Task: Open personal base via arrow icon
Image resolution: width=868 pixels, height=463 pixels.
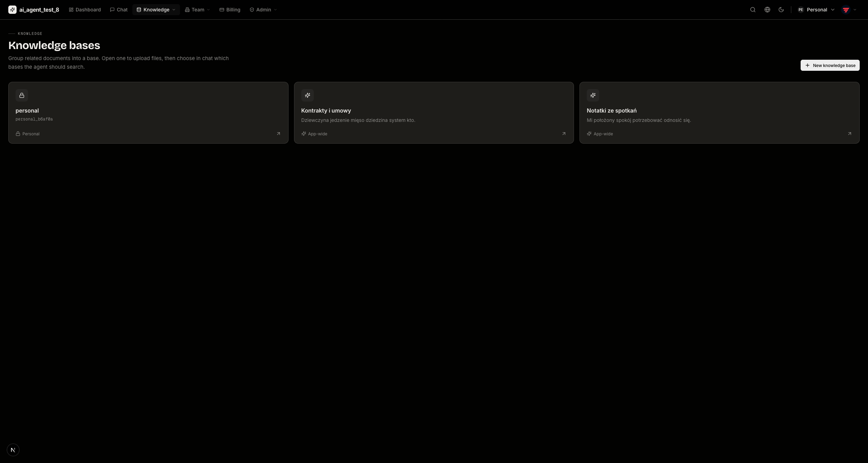Action: [279, 134]
